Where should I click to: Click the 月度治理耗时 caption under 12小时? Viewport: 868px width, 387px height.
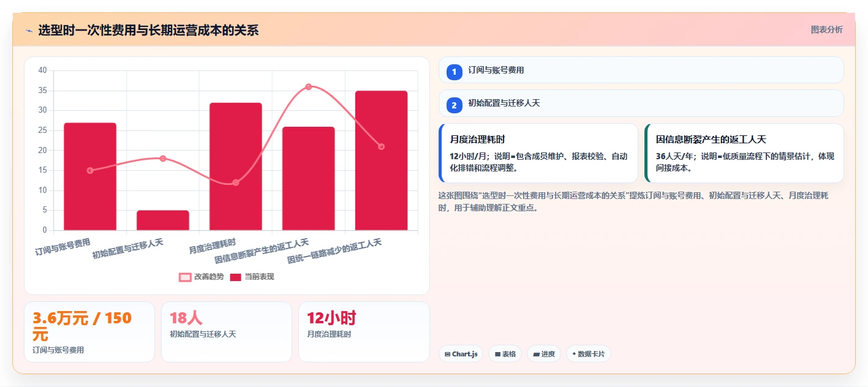tap(329, 334)
